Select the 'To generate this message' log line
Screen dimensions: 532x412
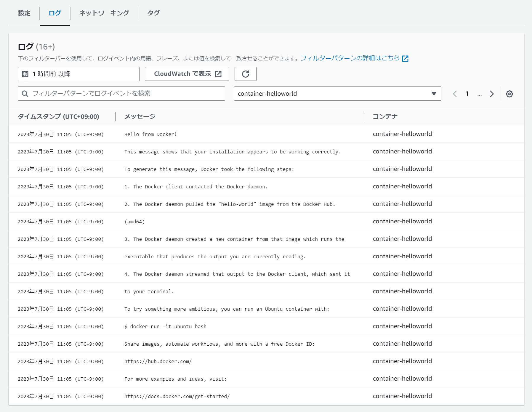click(x=209, y=169)
